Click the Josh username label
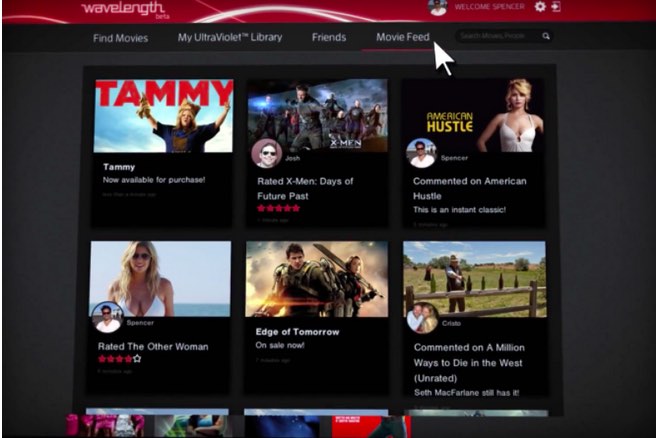This screenshot has width=656, height=438. [292, 158]
